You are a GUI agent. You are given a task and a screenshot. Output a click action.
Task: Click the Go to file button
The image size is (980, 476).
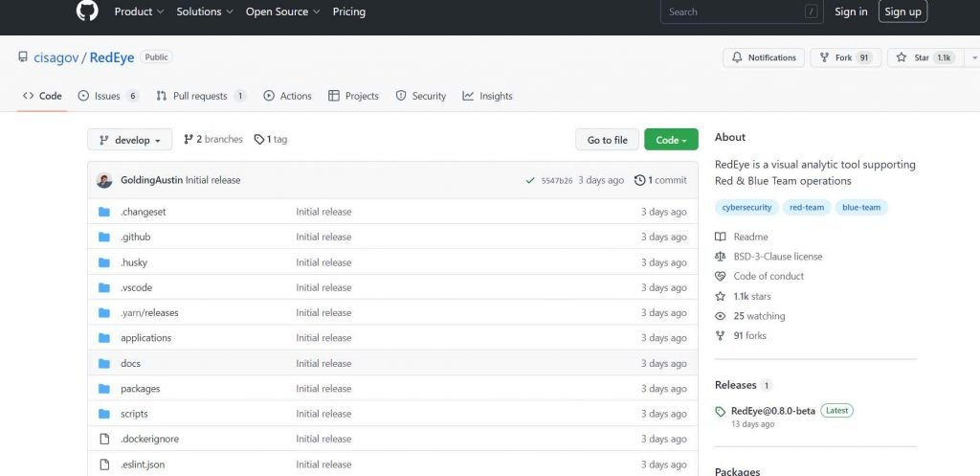point(607,140)
